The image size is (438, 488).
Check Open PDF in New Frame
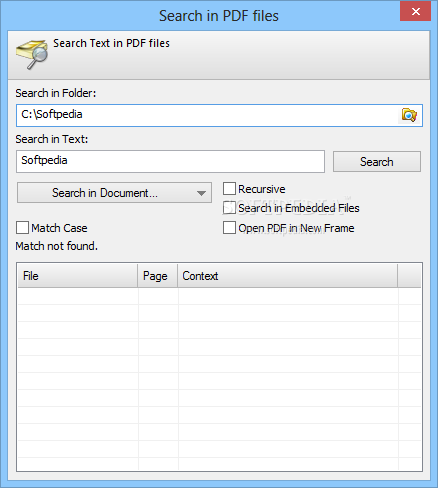coord(229,228)
